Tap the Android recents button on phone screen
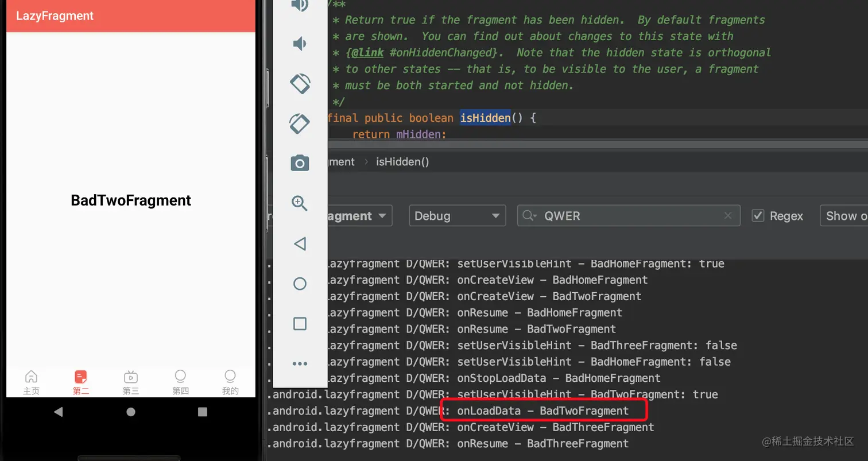 pyautogui.click(x=202, y=412)
